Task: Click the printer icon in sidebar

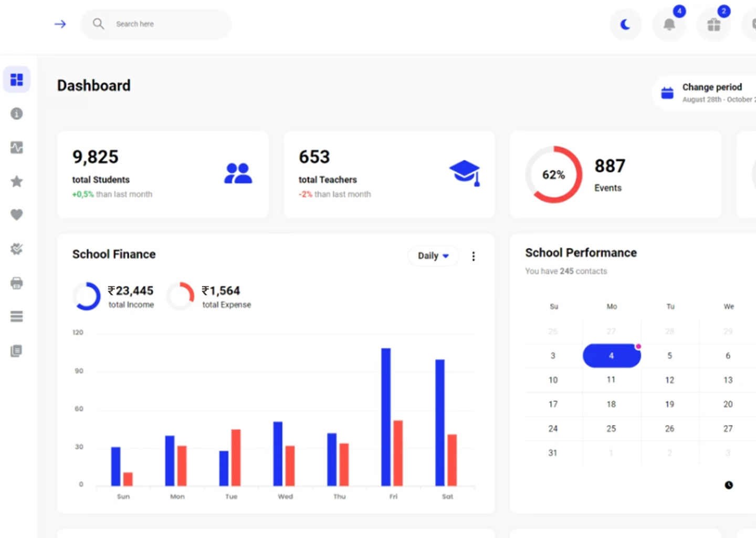Action: pos(17,283)
